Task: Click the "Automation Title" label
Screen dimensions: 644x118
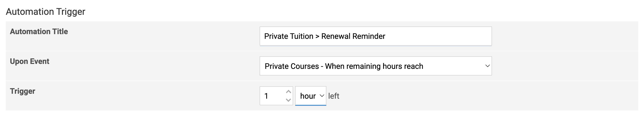Action: click(39, 32)
